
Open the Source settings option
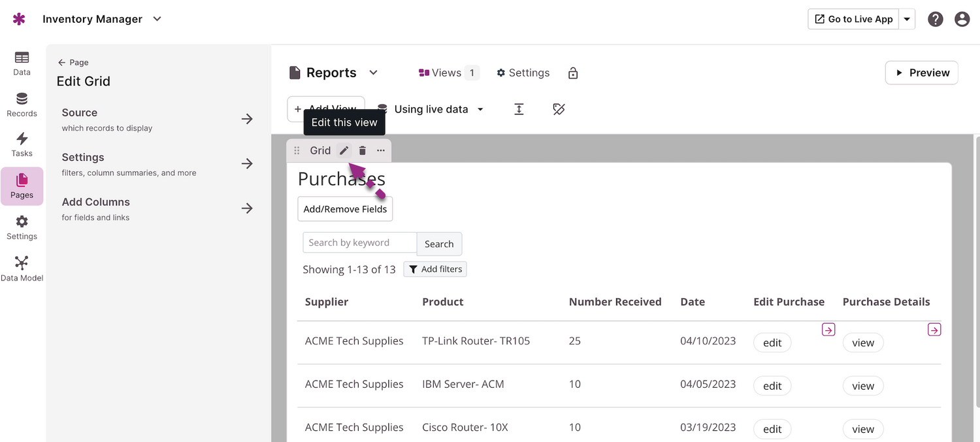(157, 119)
